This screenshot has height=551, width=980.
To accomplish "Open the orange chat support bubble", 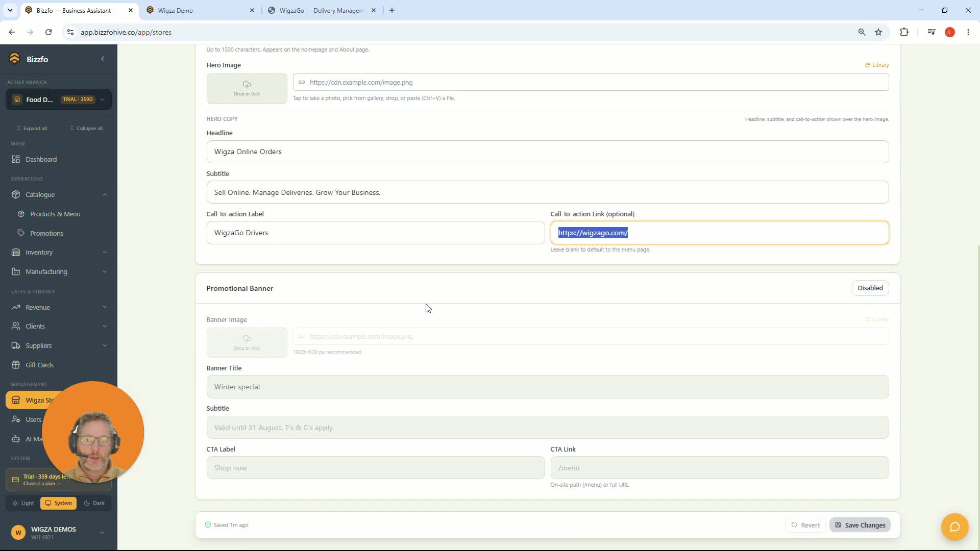I will click(954, 527).
